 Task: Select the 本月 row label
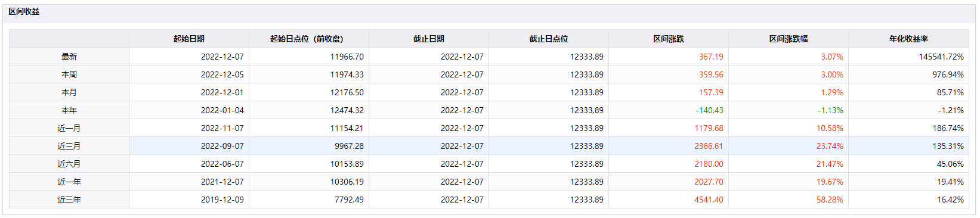[x=69, y=92]
